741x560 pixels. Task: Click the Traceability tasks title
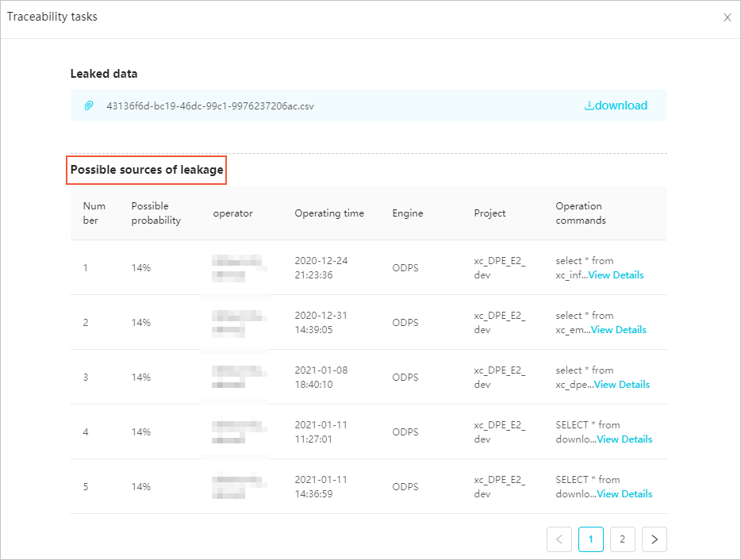pyautogui.click(x=52, y=17)
